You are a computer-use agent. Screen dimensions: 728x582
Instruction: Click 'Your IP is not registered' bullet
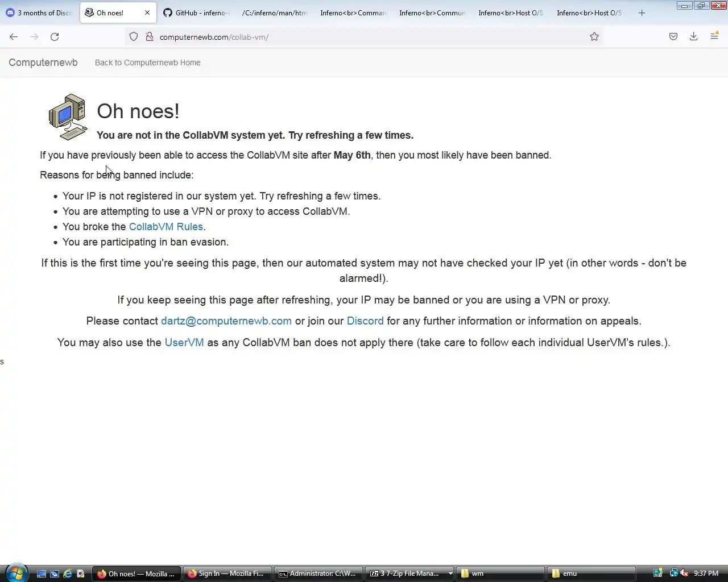click(222, 196)
